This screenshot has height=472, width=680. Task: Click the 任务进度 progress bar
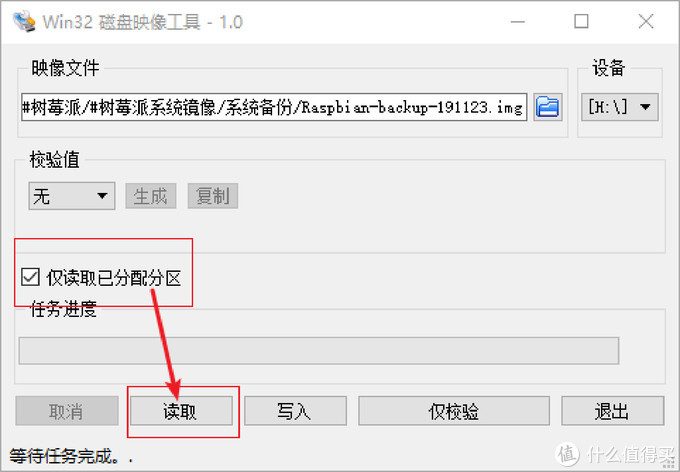(319, 351)
